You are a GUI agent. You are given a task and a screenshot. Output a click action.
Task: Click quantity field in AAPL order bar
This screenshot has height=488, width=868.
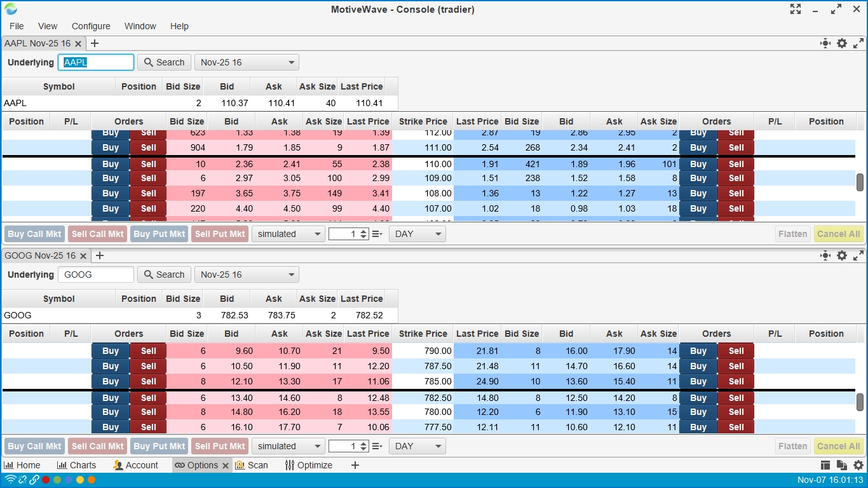click(344, 234)
